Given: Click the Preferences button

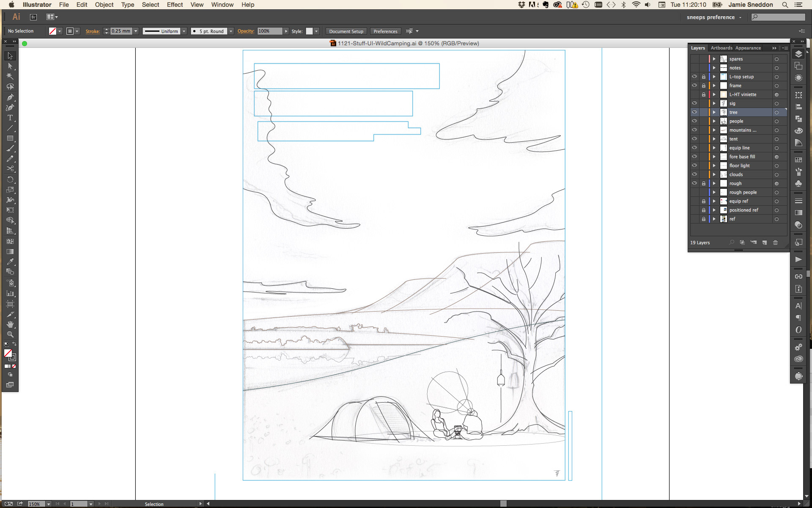Looking at the screenshot, I should tap(385, 31).
